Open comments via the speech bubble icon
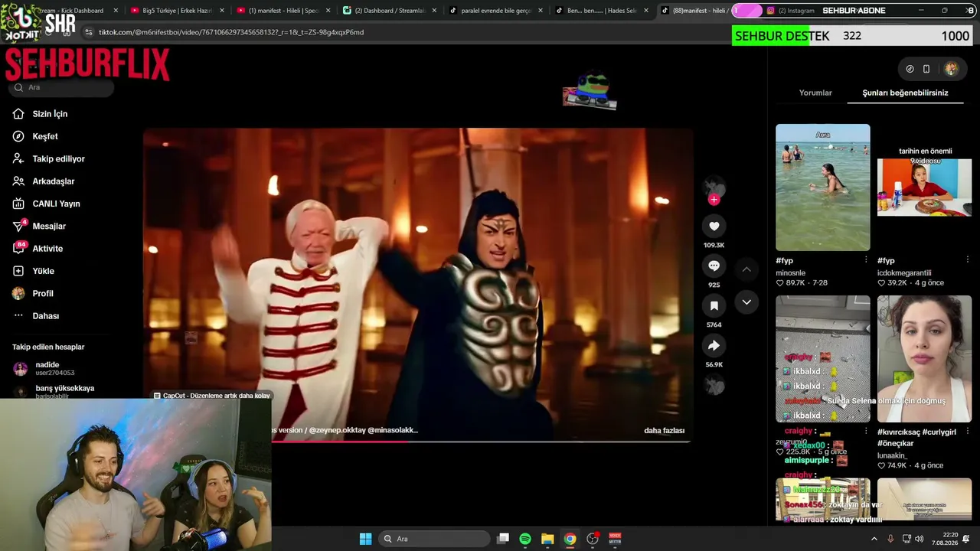This screenshot has height=551, width=980. [x=714, y=266]
